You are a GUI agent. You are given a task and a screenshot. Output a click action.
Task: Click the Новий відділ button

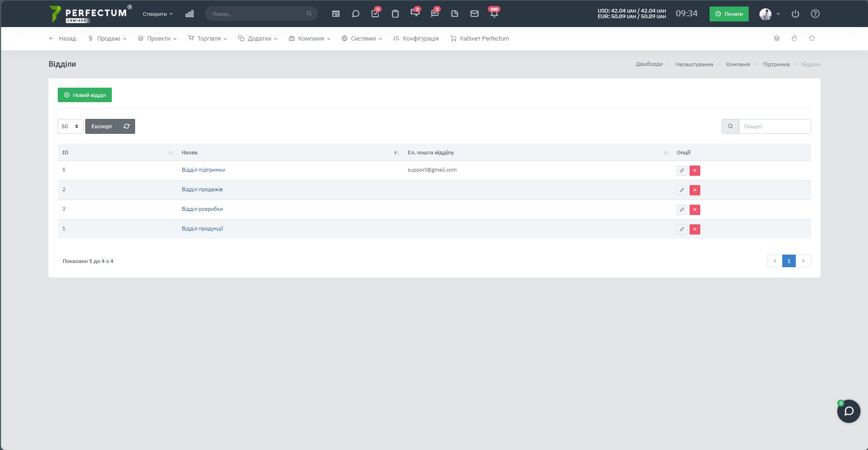[x=85, y=95]
